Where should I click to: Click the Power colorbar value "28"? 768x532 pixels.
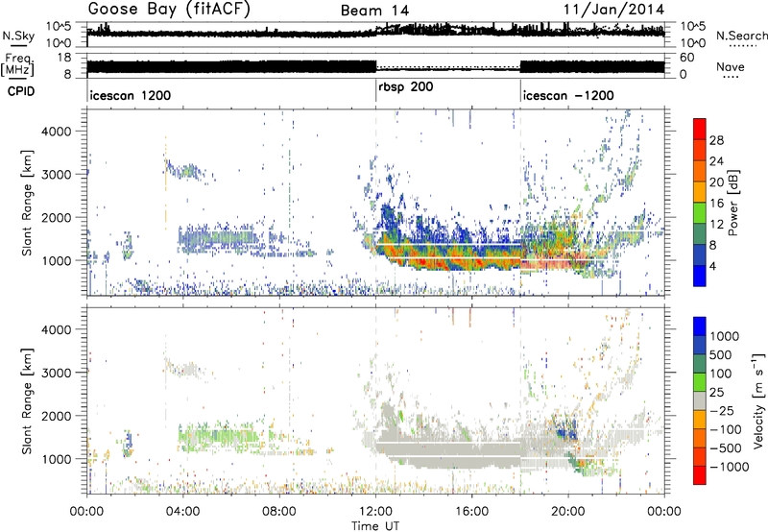[716, 140]
